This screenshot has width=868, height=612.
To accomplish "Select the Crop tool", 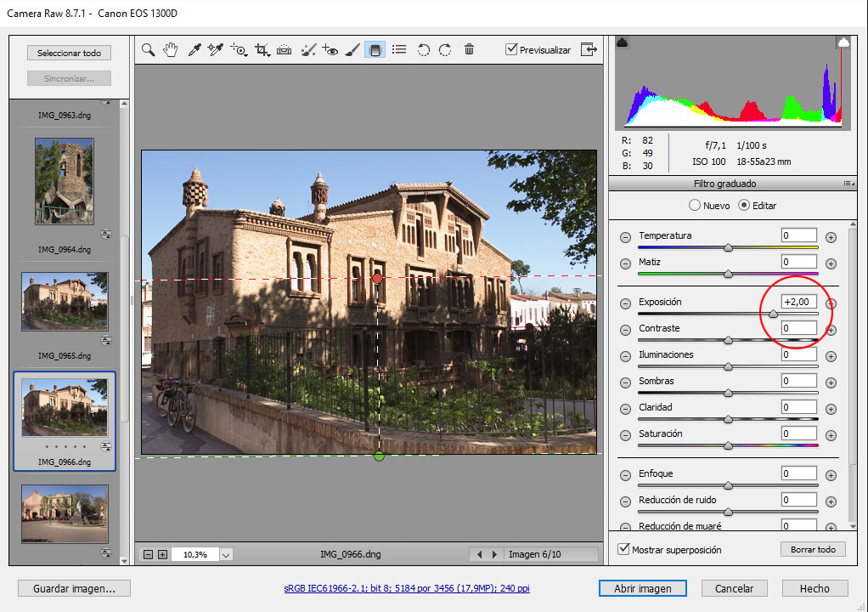I will (262, 50).
